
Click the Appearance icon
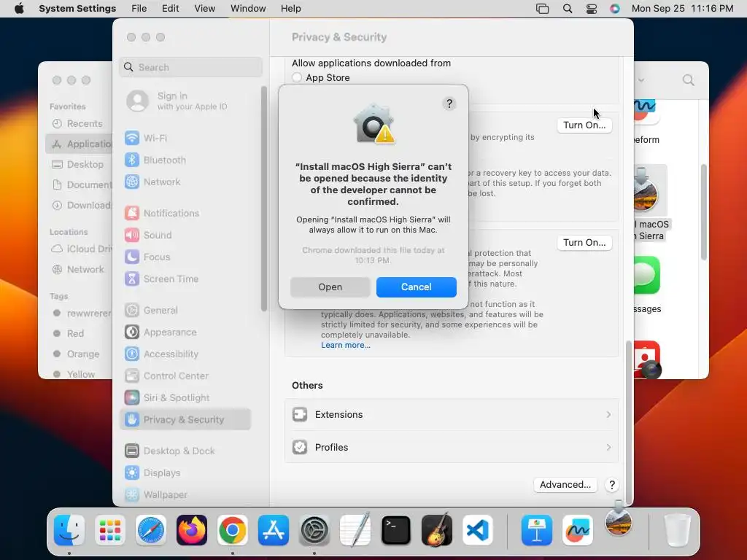pos(132,332)
